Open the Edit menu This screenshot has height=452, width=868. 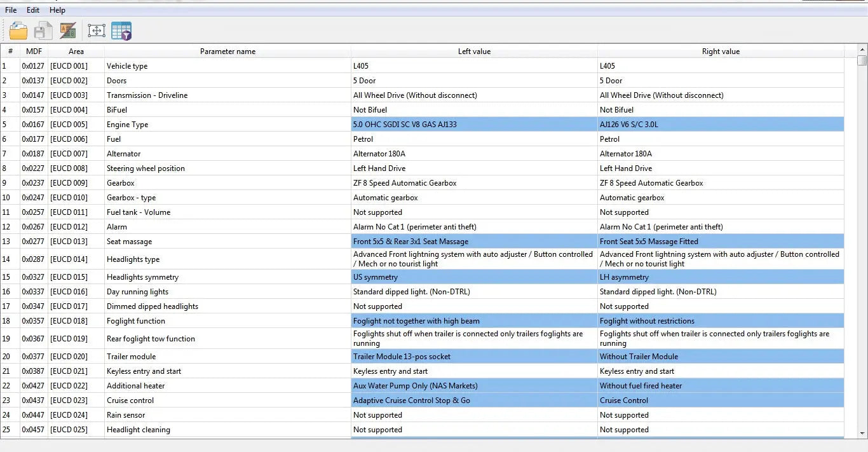tap(33, 10)
